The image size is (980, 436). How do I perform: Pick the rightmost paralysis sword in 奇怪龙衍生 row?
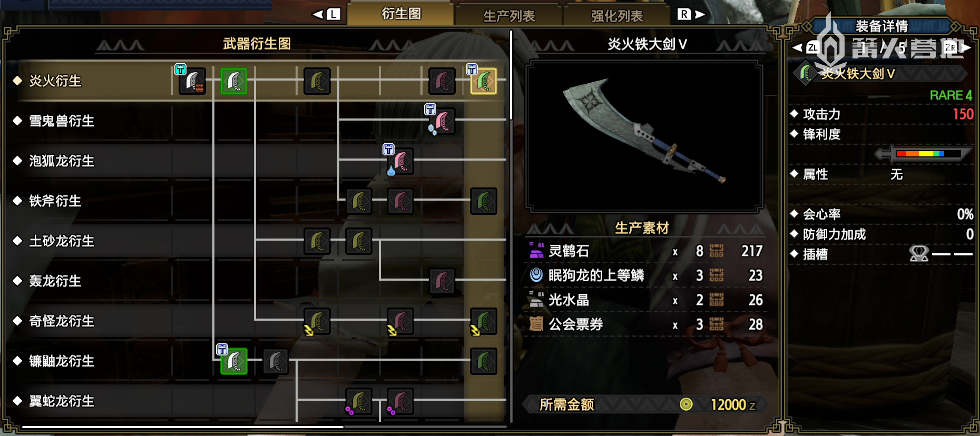pos(484,321)
